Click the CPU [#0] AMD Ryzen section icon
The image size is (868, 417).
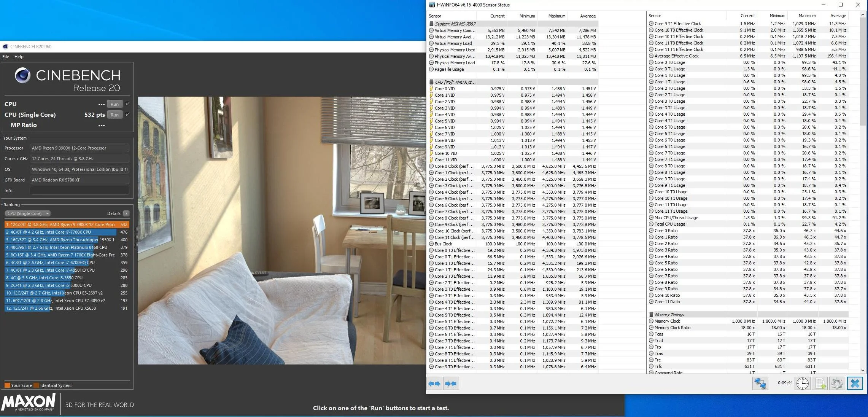click(x=431, y=82)
